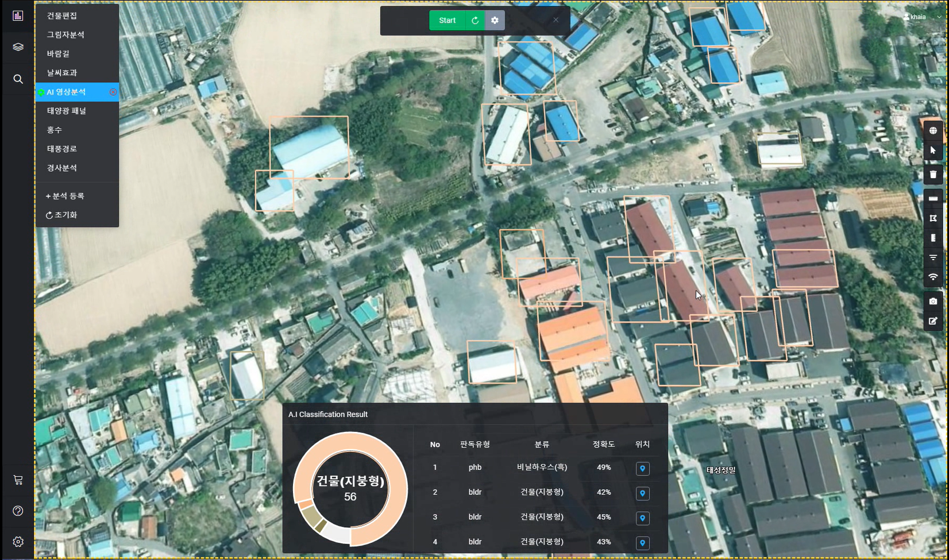
Task: Deactivate AI 영상분석 with red x icon
Action: 113,92
